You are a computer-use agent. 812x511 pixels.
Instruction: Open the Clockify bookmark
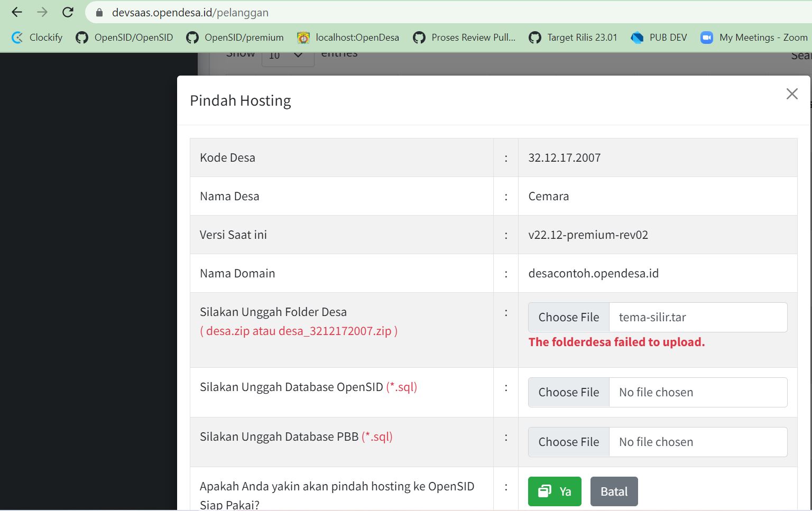pyautogui.click(x=37, y=38)
